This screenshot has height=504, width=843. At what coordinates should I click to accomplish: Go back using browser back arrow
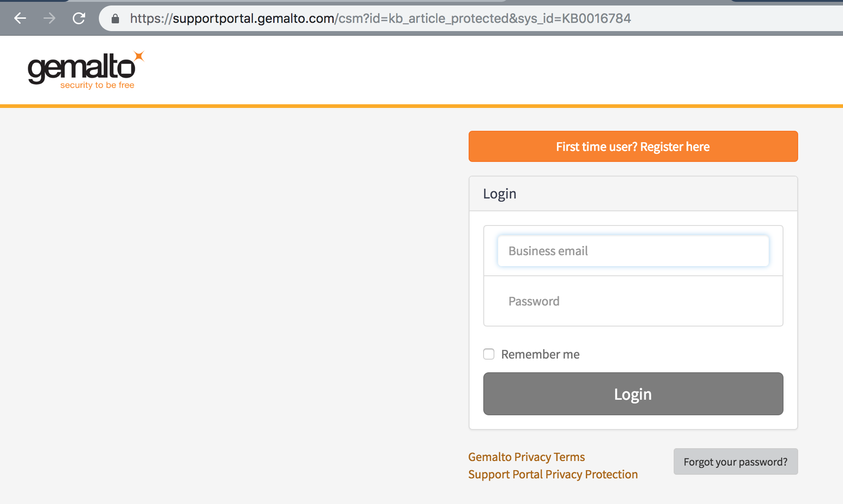coord(20,18)
